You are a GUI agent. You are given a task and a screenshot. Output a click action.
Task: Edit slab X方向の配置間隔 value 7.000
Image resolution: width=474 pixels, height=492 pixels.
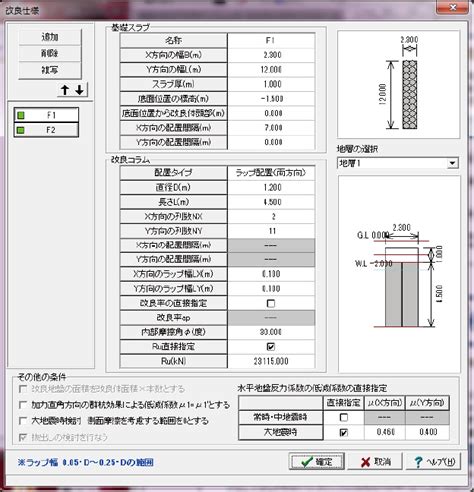click(271, 128)
